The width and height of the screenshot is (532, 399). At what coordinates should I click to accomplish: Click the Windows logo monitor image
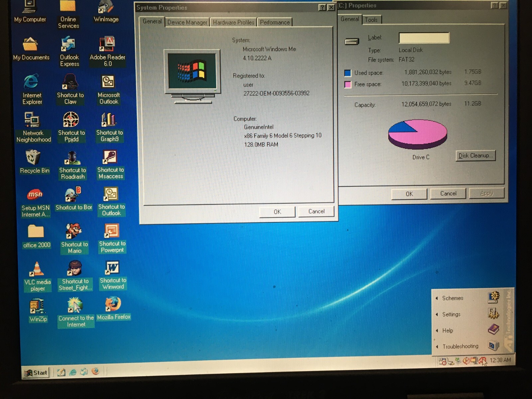tap(192, 76)
